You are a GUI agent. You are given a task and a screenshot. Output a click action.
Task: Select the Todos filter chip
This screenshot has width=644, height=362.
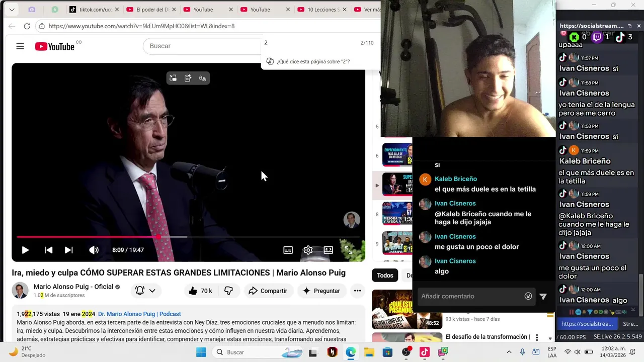(x=385, y=275)
